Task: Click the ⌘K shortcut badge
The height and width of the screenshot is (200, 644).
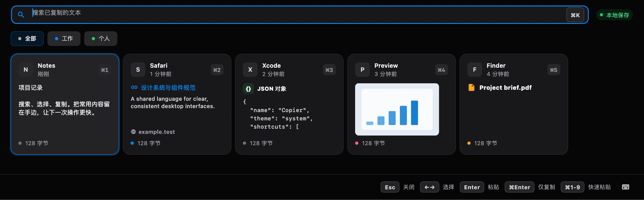Action: pos(575,15)
